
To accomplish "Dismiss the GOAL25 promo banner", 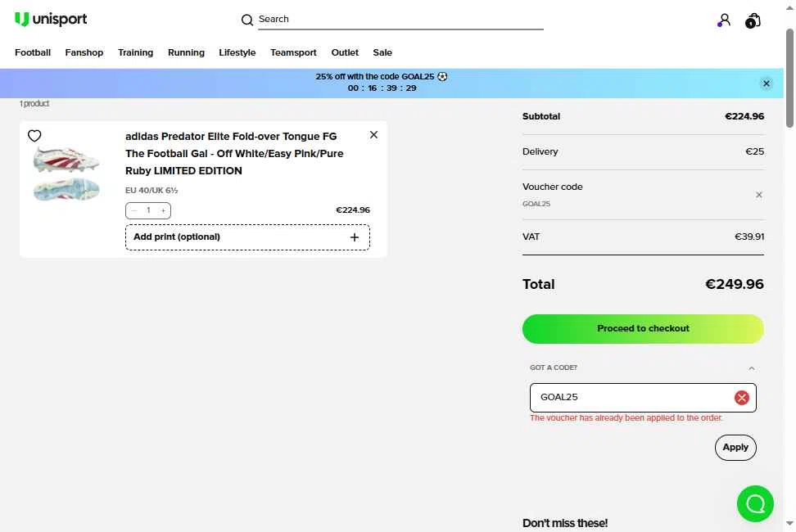I will [x=767, y=83].
